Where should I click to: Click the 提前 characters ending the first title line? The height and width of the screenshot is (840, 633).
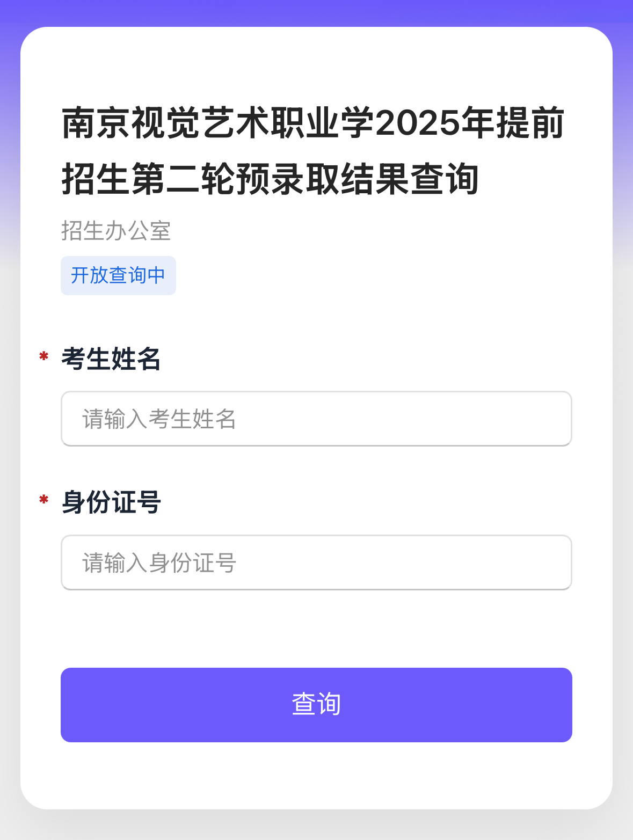coord(530,123)
